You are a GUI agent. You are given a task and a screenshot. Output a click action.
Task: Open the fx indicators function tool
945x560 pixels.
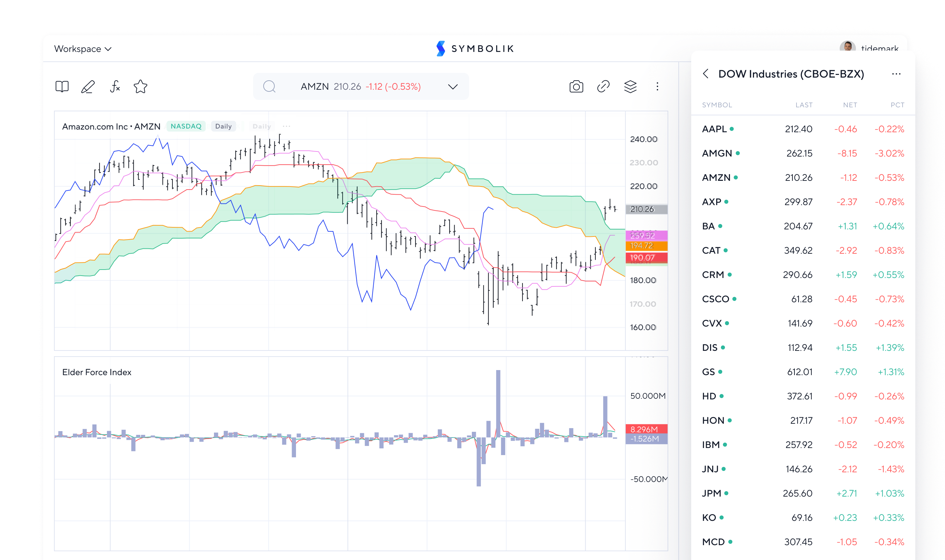[115, 87]
